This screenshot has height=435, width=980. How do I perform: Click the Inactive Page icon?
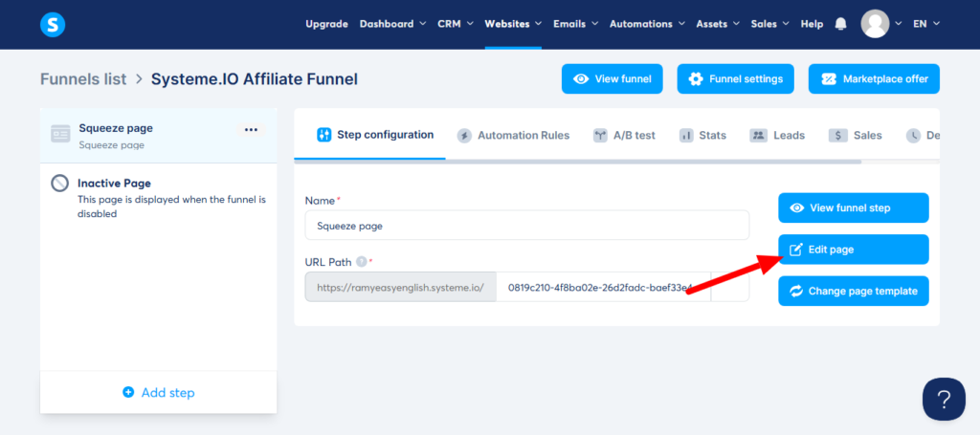59,183
